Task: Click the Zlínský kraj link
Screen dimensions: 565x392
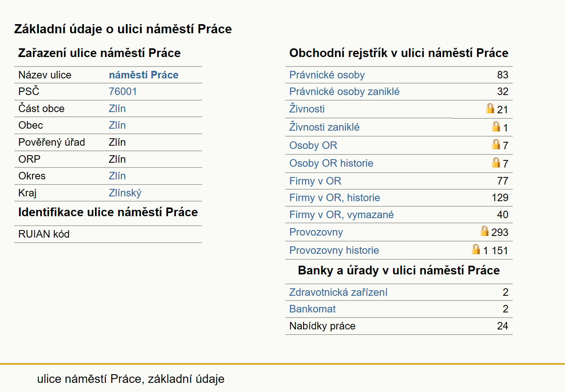Action: tap(125, 193)
